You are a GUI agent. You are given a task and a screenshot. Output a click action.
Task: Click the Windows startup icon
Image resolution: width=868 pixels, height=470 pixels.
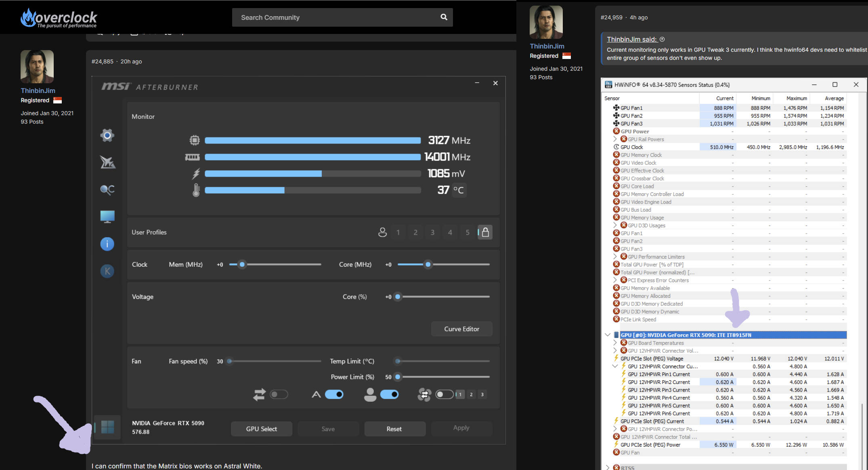107,427
